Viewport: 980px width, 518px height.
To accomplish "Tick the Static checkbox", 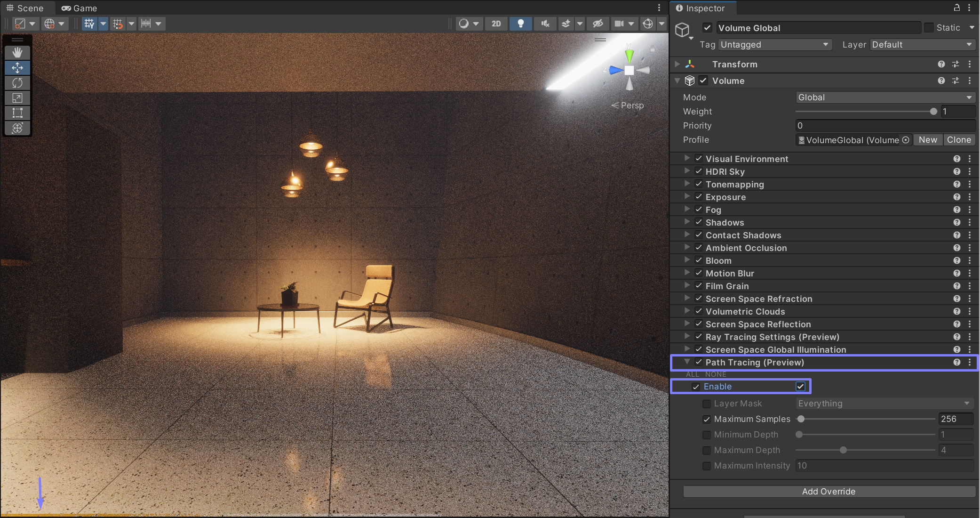I will pyautogui.click(x=929, y=28).
